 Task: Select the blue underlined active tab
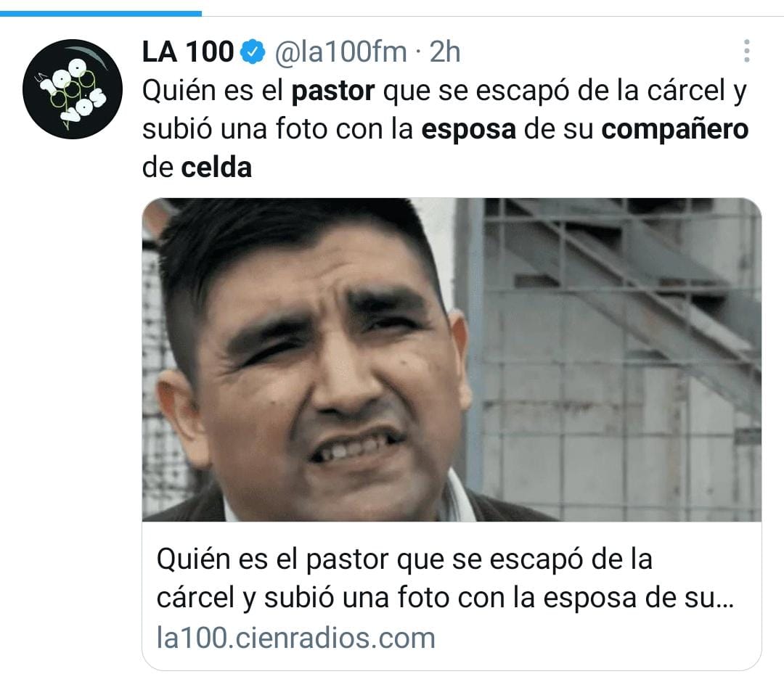pos(100,14)
